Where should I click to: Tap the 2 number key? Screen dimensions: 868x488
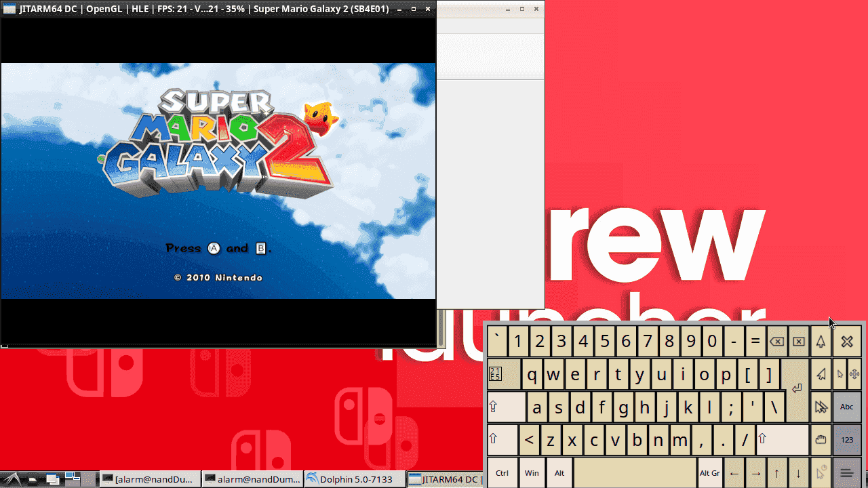540,342
